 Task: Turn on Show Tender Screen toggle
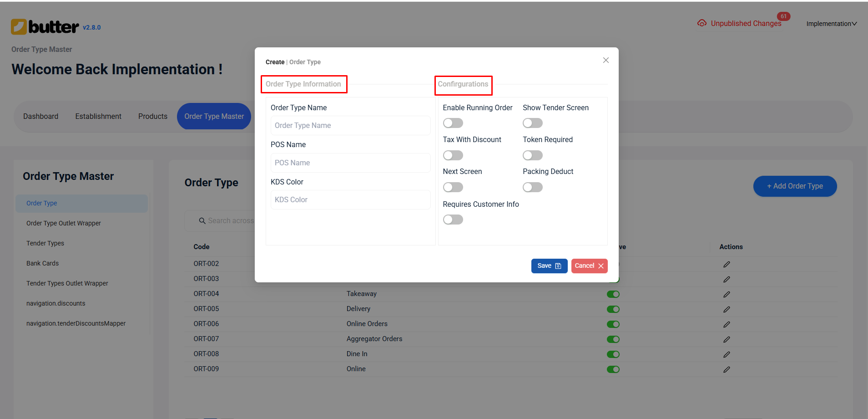pos(532,123)
